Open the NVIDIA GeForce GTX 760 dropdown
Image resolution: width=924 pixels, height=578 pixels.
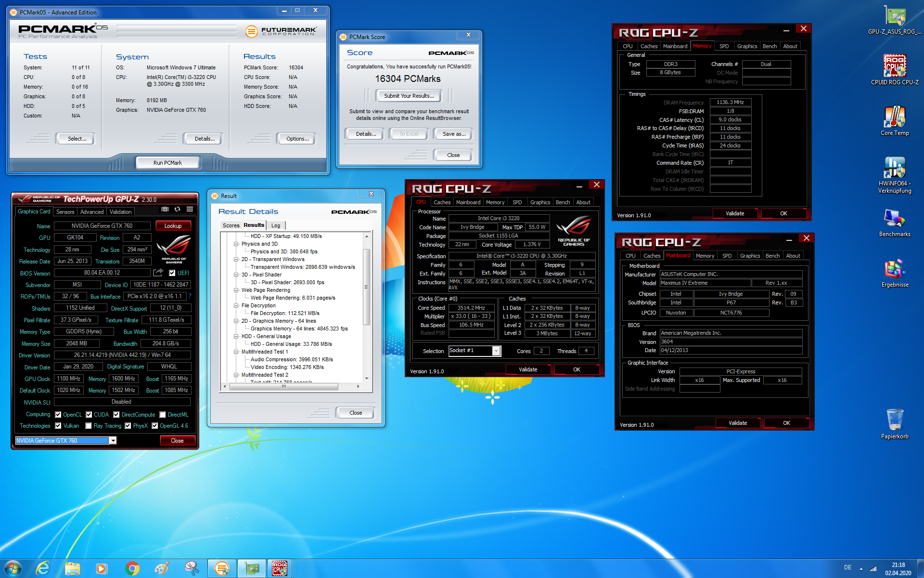point(113,440)
